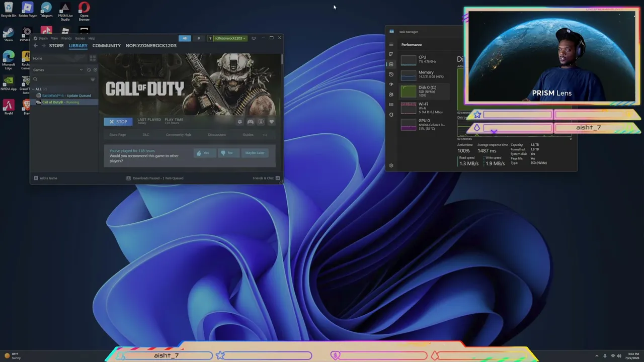Image resolution: width=644 pixels, height=362 pixels.
Task: Open Call of Duty Store Page link
Action: [118, 135]
